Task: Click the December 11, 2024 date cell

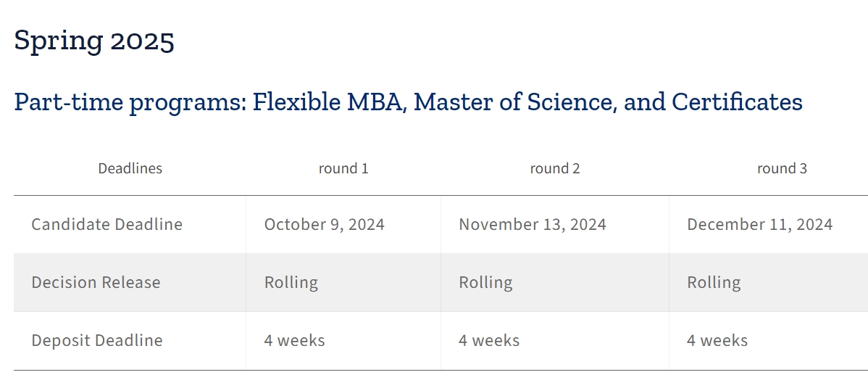Action: coord(759,225)
